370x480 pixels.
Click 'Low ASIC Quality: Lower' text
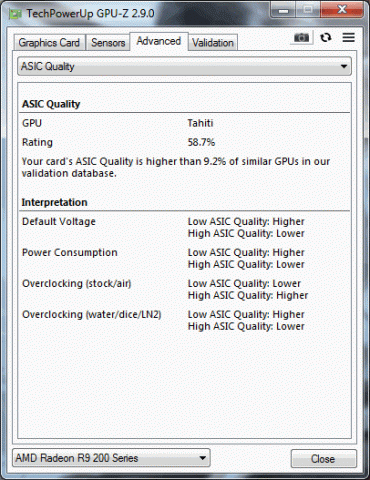(244, 283)
